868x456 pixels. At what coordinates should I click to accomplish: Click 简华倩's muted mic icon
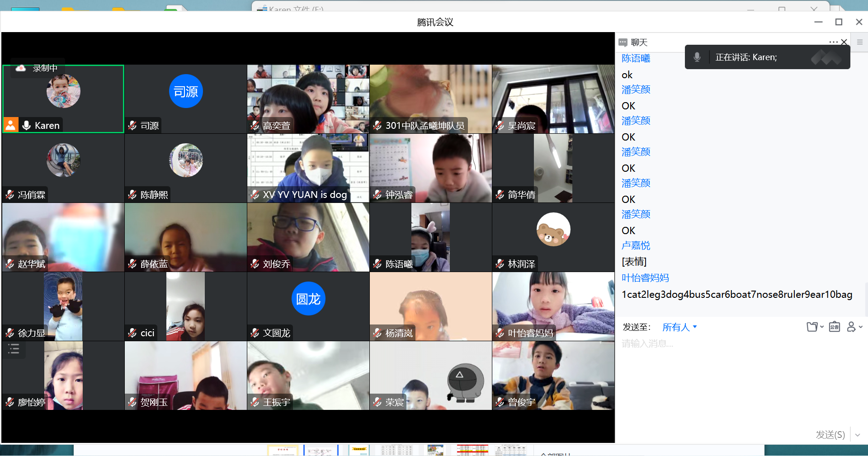click(500, 194)
